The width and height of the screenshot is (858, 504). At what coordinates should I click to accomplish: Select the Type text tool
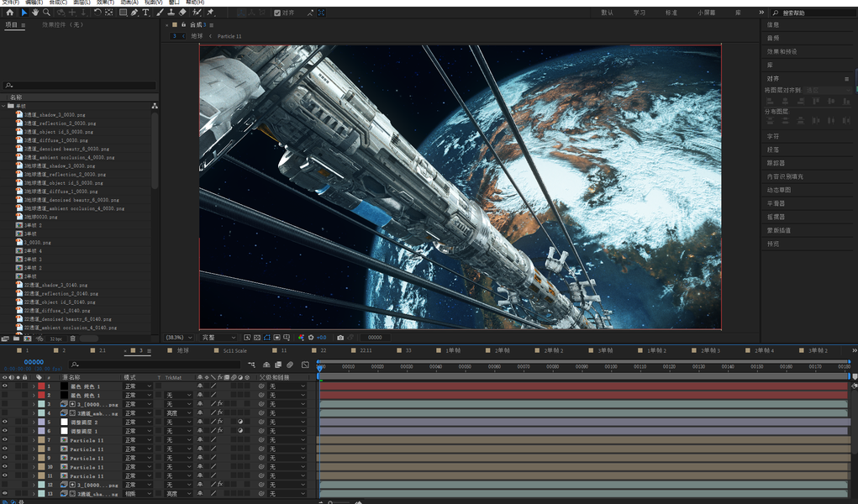tap(145, 12)
